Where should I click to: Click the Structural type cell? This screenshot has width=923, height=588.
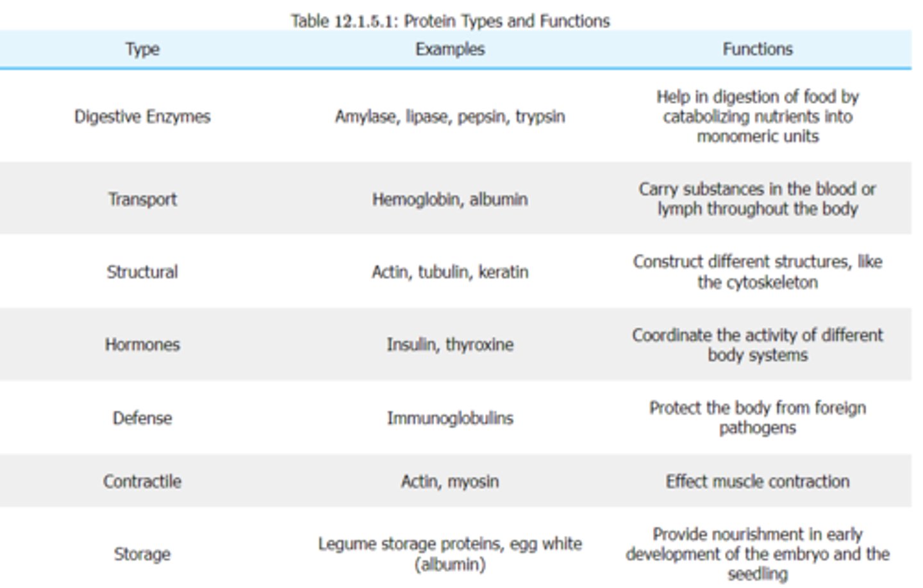[142, 272]
